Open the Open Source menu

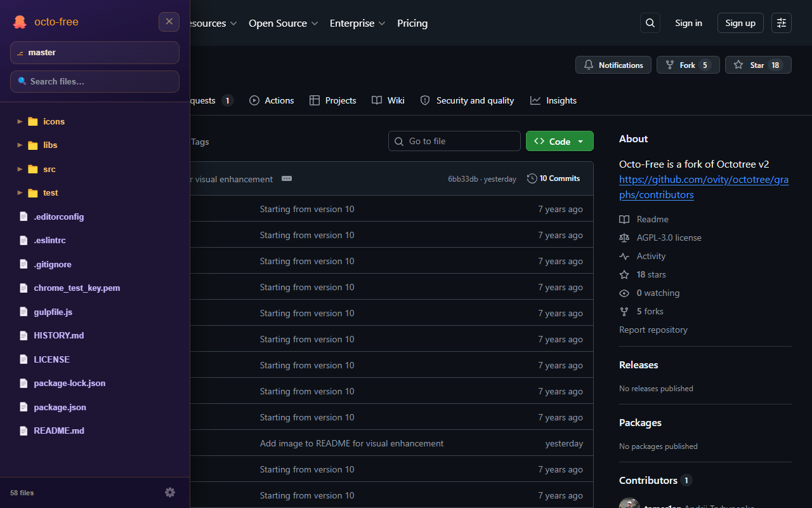click(x=284, y=23)
